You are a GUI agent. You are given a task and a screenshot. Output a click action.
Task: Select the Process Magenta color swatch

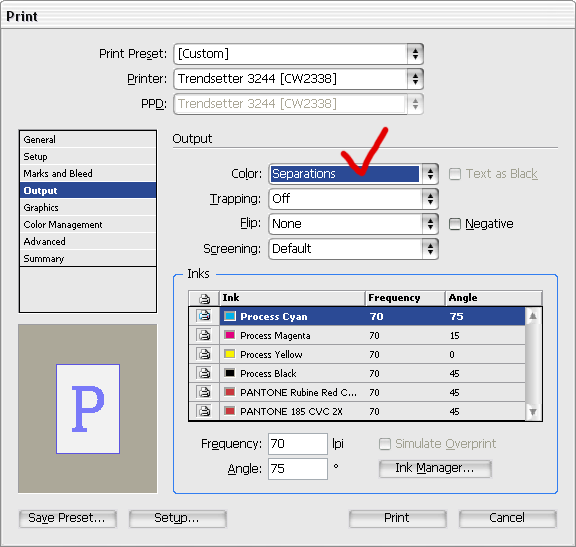[x=230, y=335]
